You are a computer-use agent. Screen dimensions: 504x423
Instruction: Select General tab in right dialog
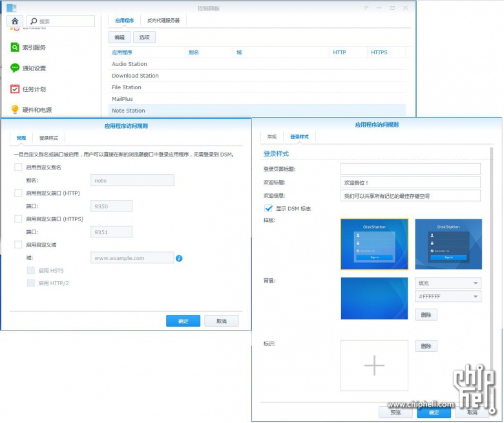[271, 136]
